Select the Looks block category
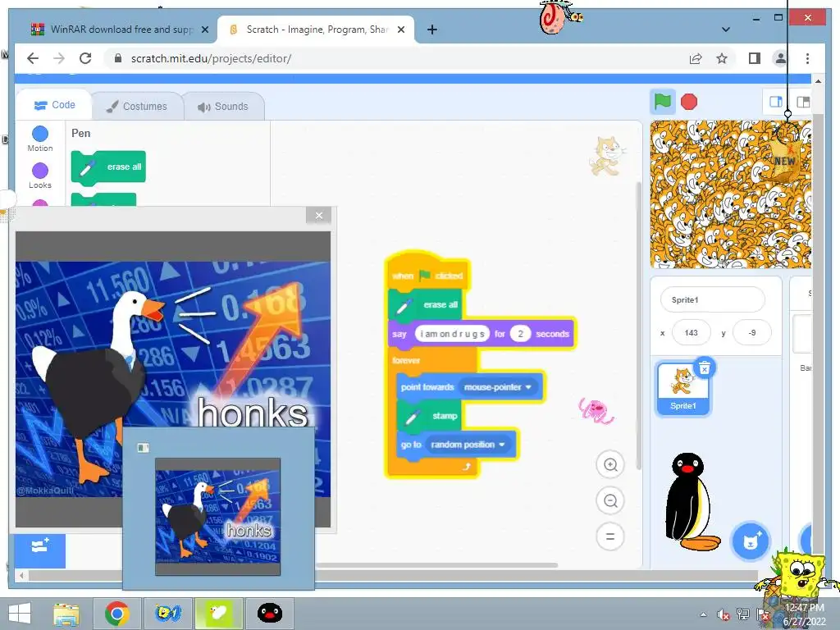This screenshot has width=840, height=630. [x=40, y=176]
